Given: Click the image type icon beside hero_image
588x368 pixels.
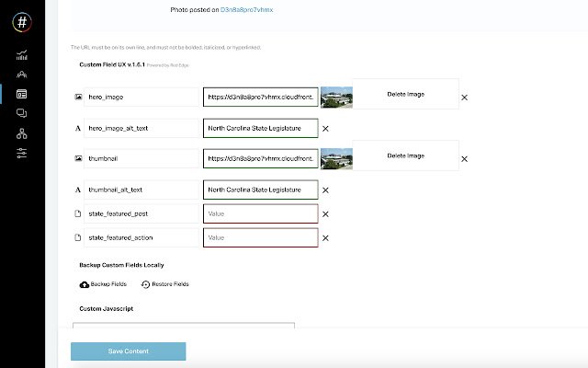Looking at the screenshot, I should point(78,97).
